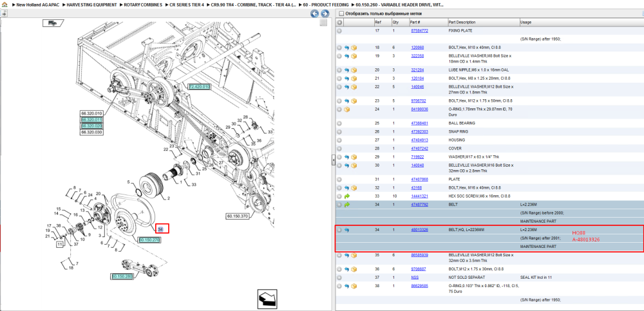Screen dimensions: 644x311
Task: Open CR9.90 TR4 COMBINE breadcrumb
Action: [x=254, y=5]
